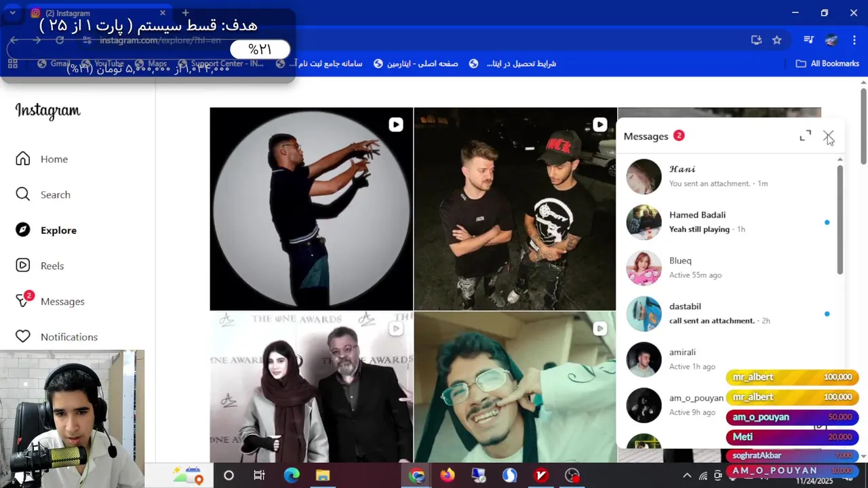Open dastabil conversation
868x488 pixels.
[727, 314]
